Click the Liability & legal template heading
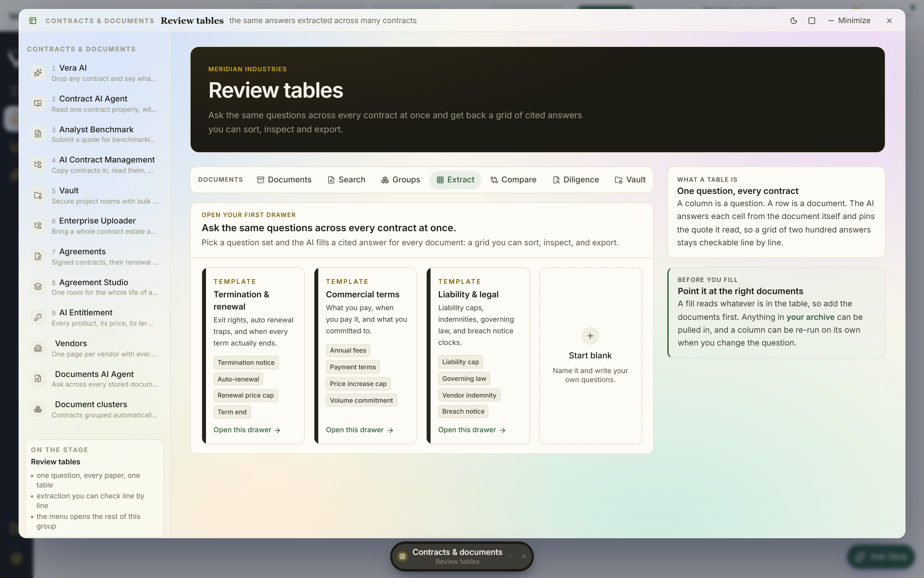Screen dimensions: 924x578 point(468,294)
